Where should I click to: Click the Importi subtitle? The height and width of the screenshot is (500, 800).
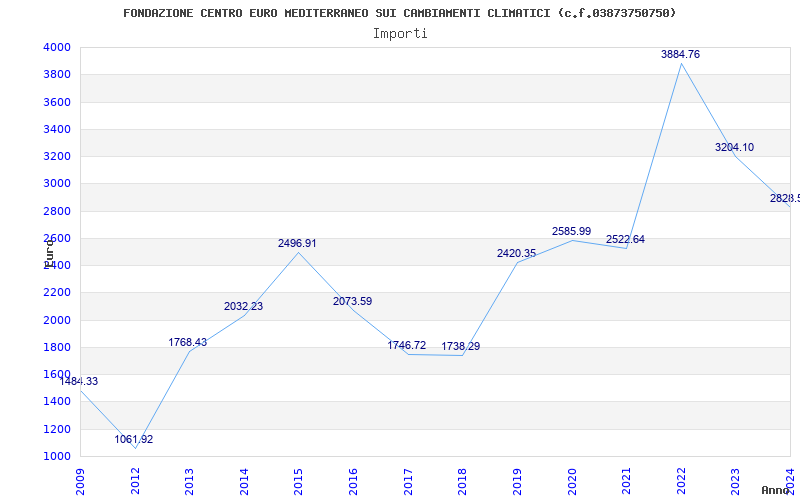click(400, 34)
